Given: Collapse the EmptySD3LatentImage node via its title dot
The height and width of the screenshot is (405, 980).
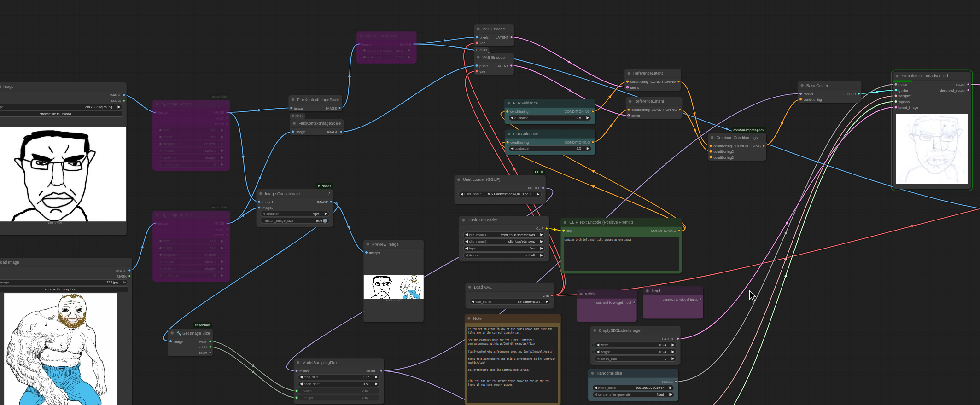Looking at the screenshot, I should [595, 330].
